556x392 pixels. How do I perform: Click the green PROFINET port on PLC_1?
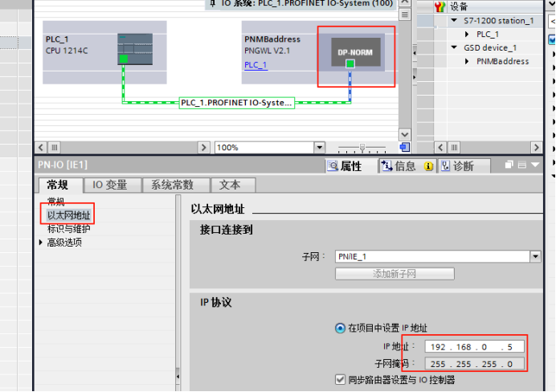click(124, 59)
